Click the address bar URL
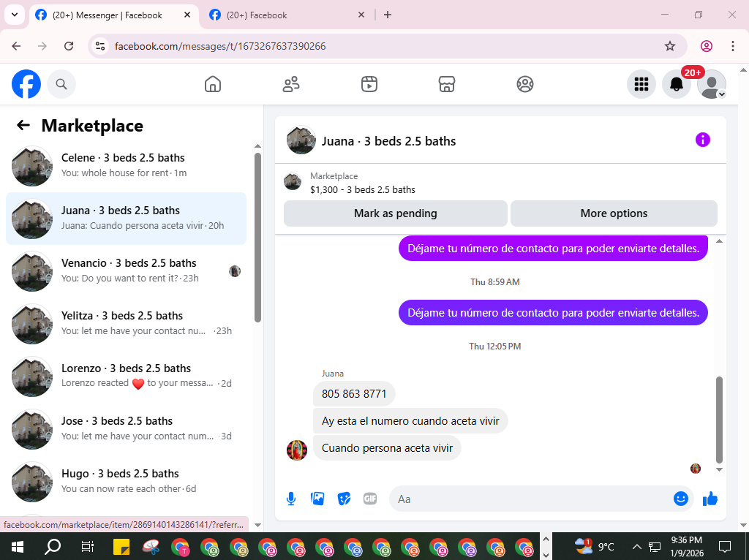The width and height of the screenshot is (749, 560). coord(220,46)
